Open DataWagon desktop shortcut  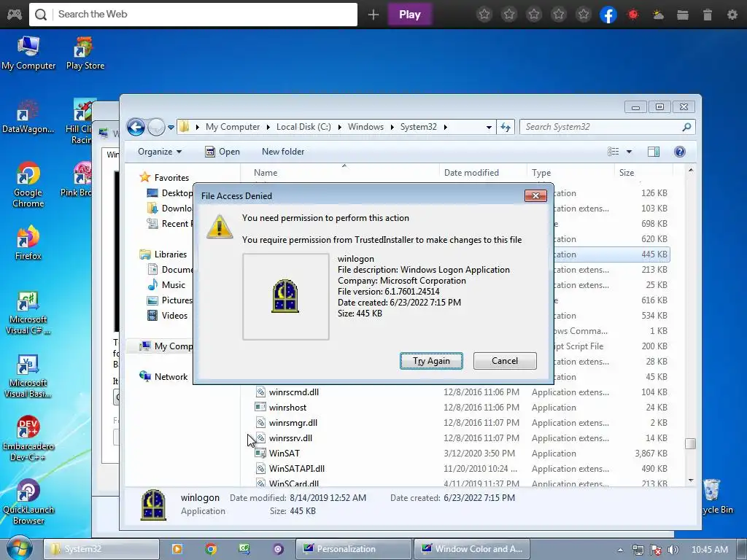pos(28,117)
